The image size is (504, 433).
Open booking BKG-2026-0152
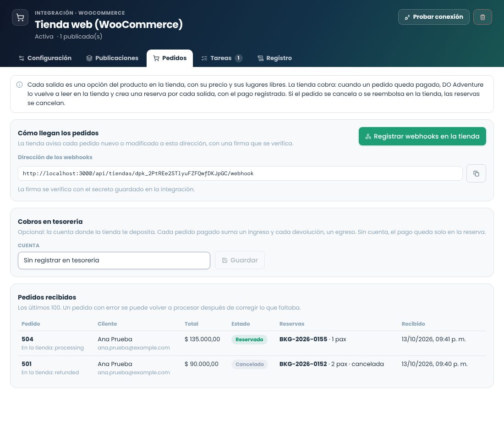click(x=303, y=364)
